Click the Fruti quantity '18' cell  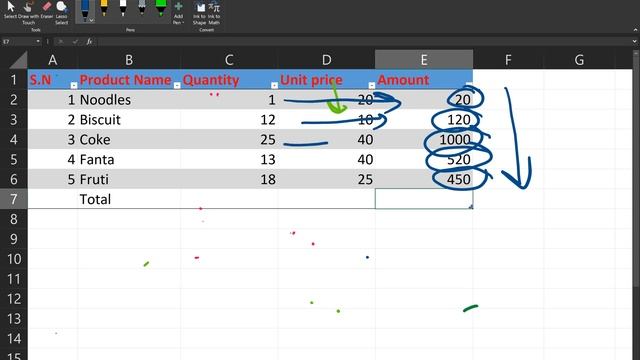[229, 179]
